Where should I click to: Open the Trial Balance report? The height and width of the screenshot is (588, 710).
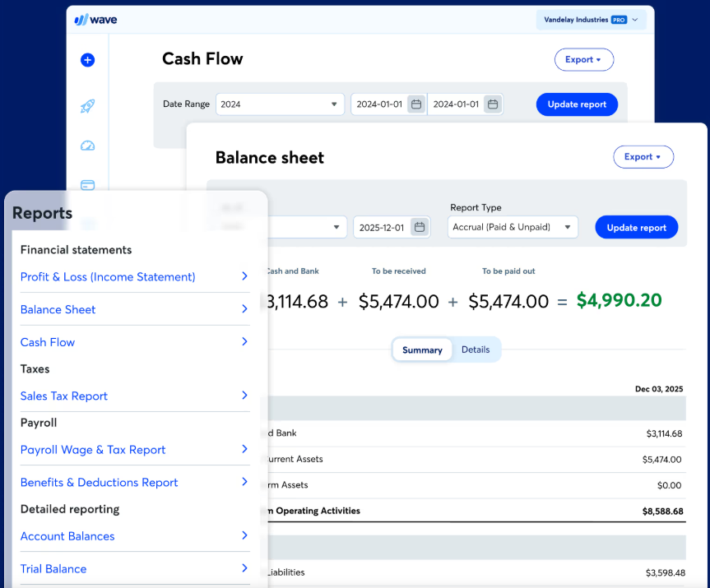pos(53,568)
